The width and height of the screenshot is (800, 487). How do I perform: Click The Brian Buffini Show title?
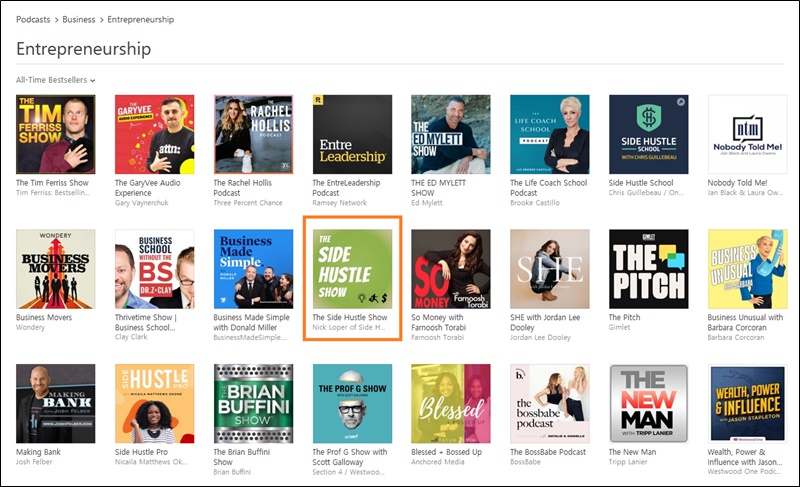point(242,457)
